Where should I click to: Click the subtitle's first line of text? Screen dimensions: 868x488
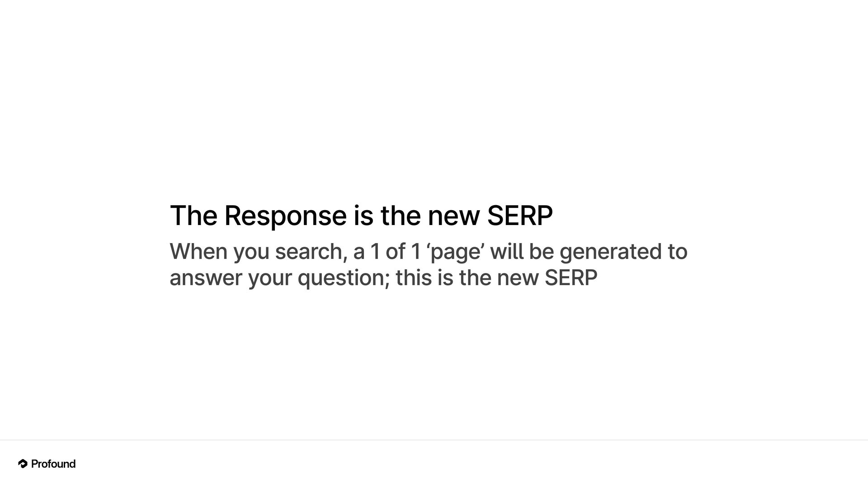pos(428,252)
